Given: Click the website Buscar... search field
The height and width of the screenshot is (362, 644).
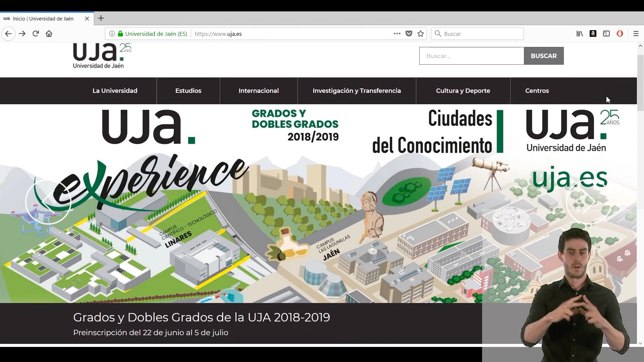Looking at the screenshot, I should pos(472,56).
